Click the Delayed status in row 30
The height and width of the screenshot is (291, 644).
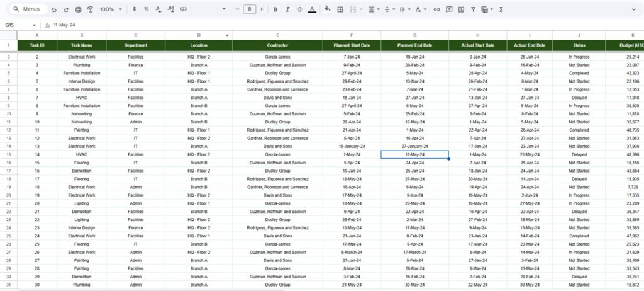coord(579,277)
